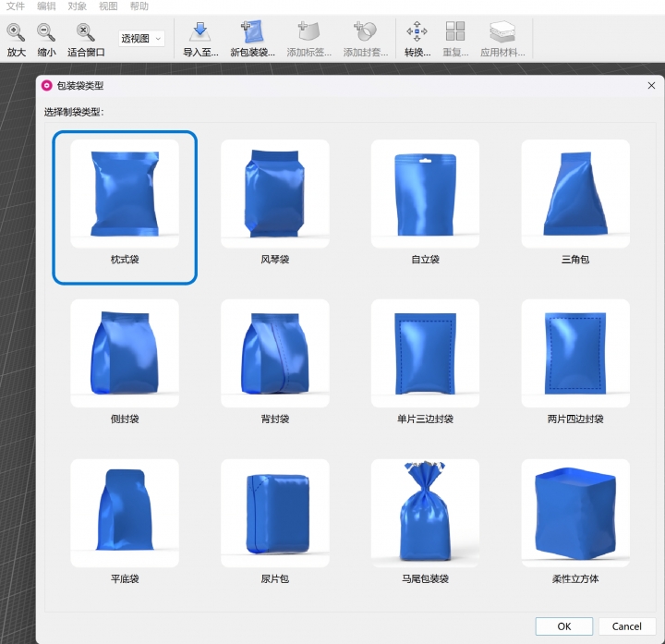Image resolution: width=665 pixels, height=644 pixels.
Task: Open the 对象 menu
Action: point(78,6)
